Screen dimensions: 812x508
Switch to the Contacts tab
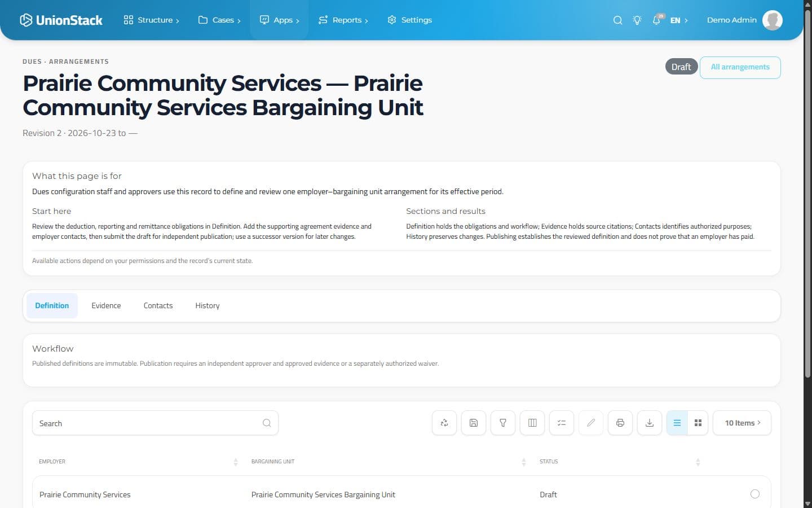click(x=158, y=305)
